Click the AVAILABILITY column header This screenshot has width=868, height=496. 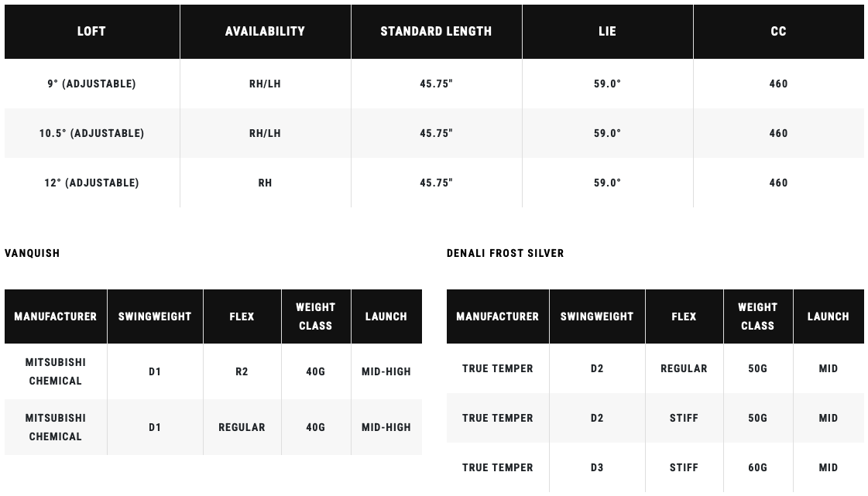click(265, 32)
